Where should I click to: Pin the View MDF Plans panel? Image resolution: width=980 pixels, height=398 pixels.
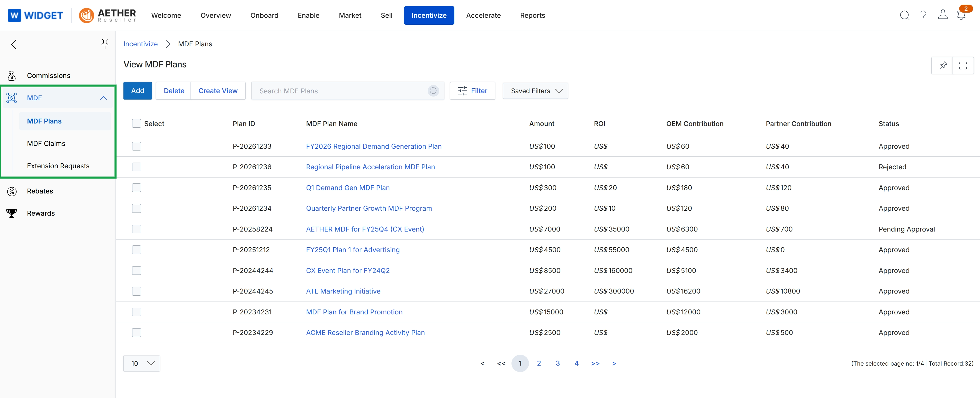coord(943,65)
